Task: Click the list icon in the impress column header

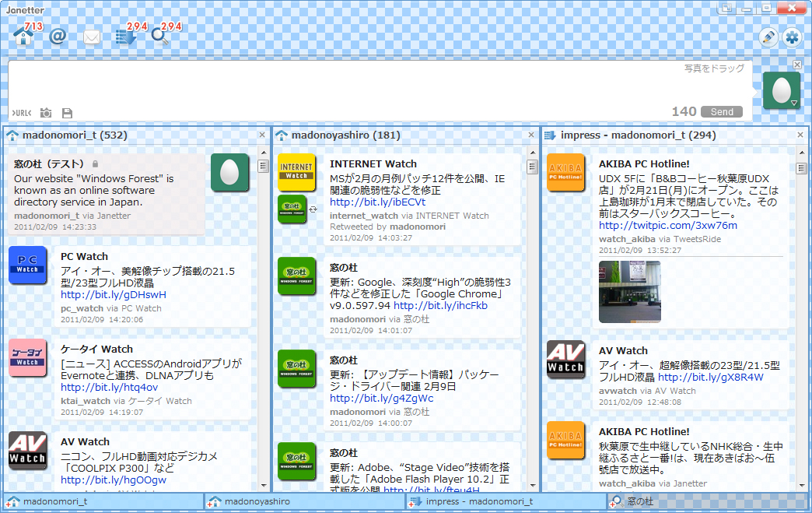Action: 550,135
